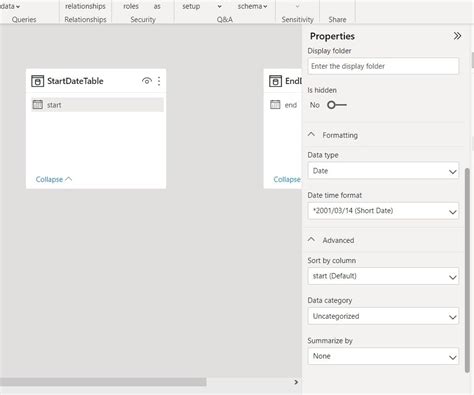Select the start column in StartDateTable
Image resolution: width=474 pixels, height=395 pixels.
(x=97, y=105)
